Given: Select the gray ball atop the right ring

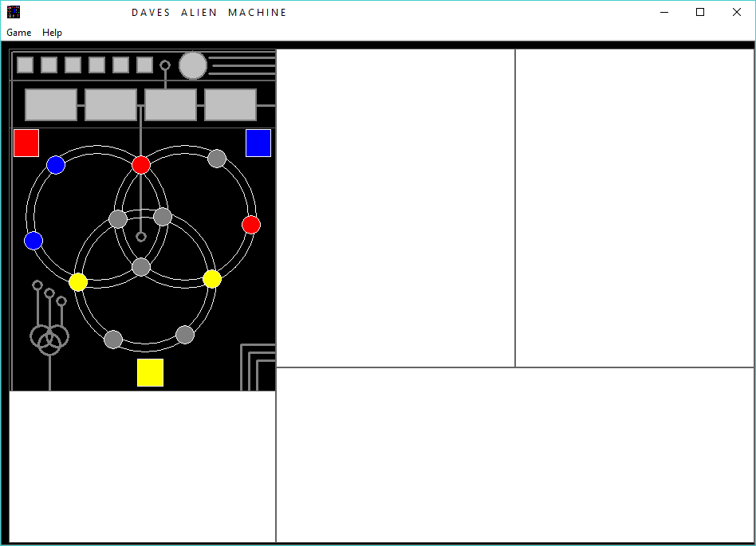Looking at the screenshot, I should (x=217, y=159).
